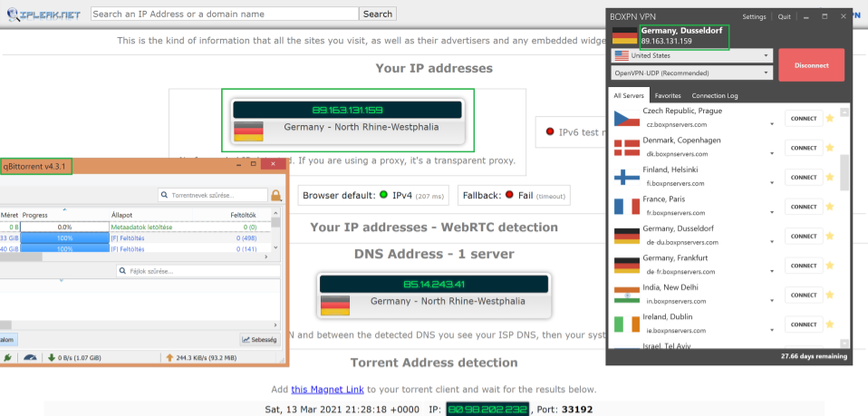The height and width of the screenshot is (416, 868).
Task: Favorite the Ireland, Dublin server star
Action: pos(829,324)
